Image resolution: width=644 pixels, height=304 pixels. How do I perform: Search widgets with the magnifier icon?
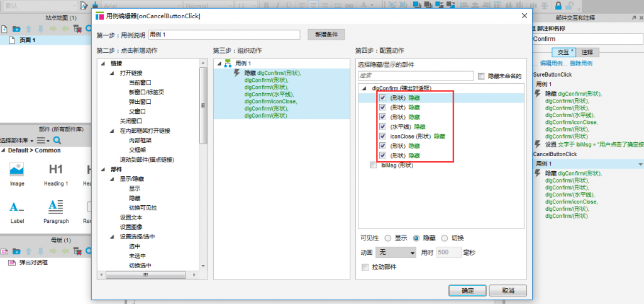pos(57,140)
